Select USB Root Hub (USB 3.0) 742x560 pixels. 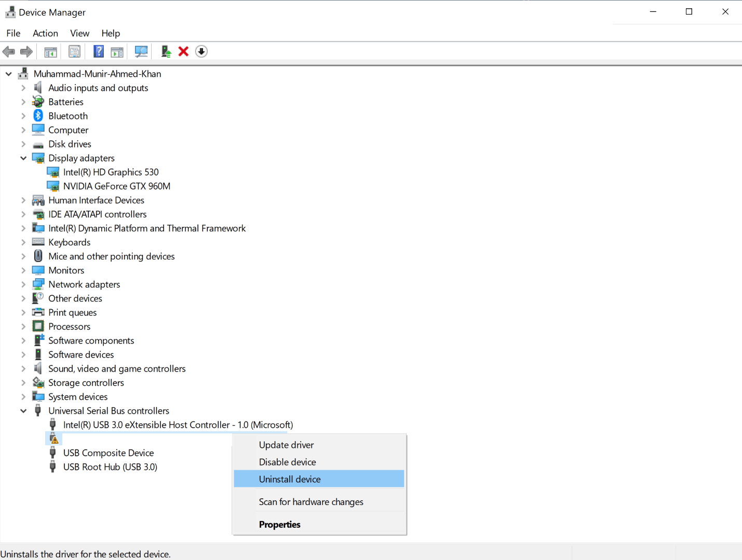(110, 467)
